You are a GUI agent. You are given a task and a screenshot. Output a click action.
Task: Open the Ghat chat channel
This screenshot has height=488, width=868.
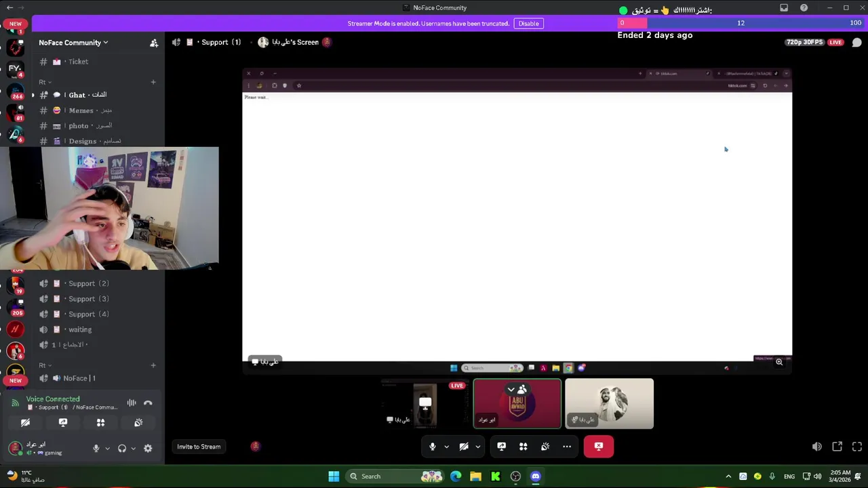(97, 95)
